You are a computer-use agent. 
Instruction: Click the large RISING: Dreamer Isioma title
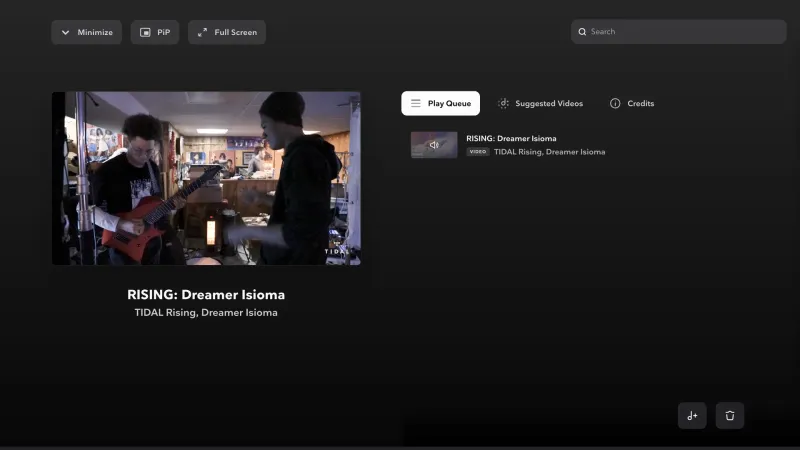[206, 295]
